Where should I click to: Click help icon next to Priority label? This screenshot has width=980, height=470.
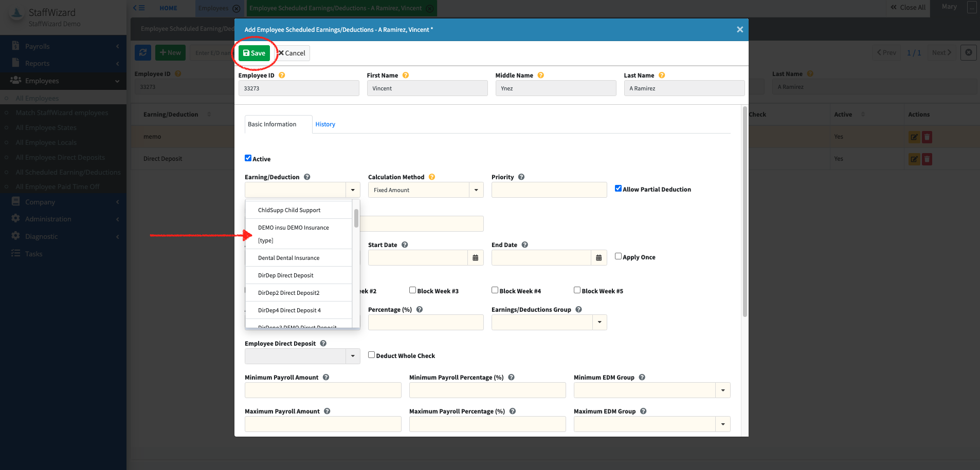coord(521,177)
